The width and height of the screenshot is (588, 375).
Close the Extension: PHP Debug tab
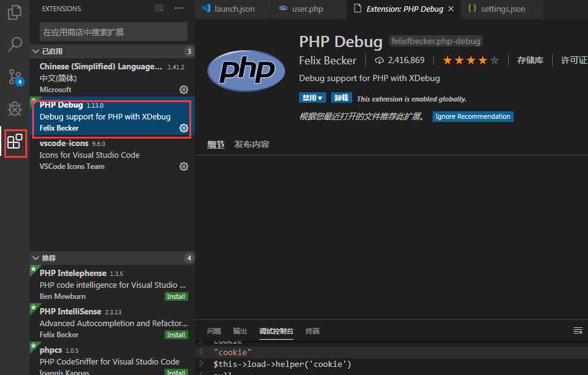[451, 9]
